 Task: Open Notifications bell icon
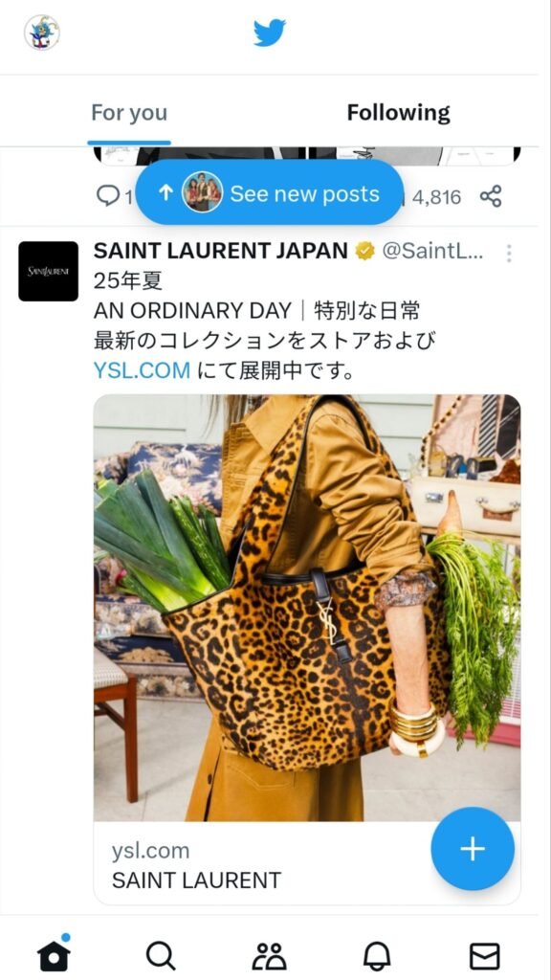pos(377,956)
